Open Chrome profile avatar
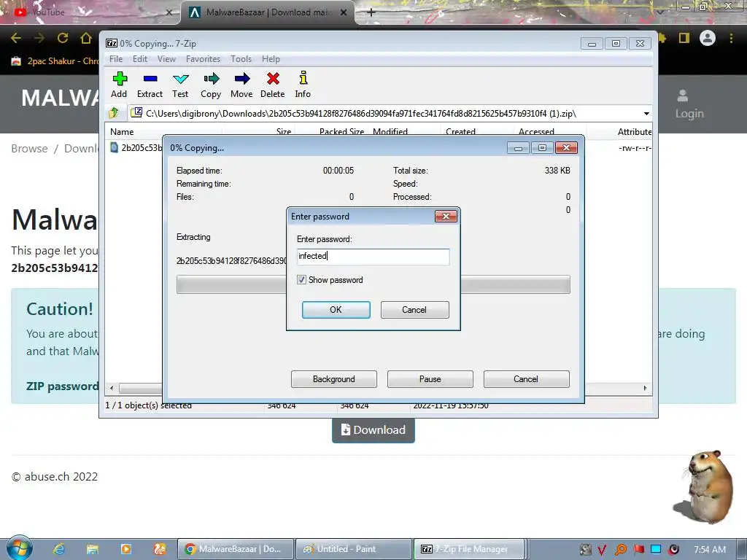This screenshot has width=747, height=560. pos(708,38)
